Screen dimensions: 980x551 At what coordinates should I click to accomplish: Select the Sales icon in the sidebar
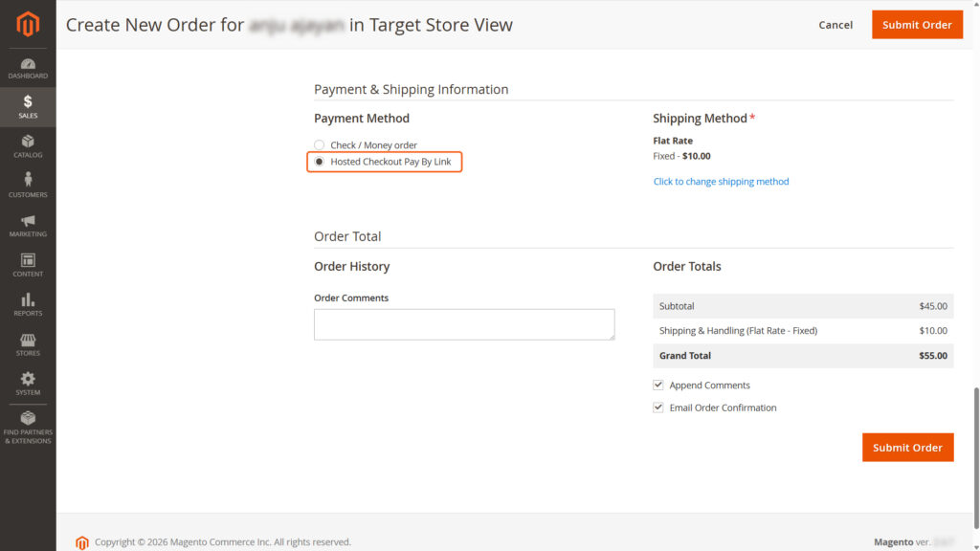point(28,105)
